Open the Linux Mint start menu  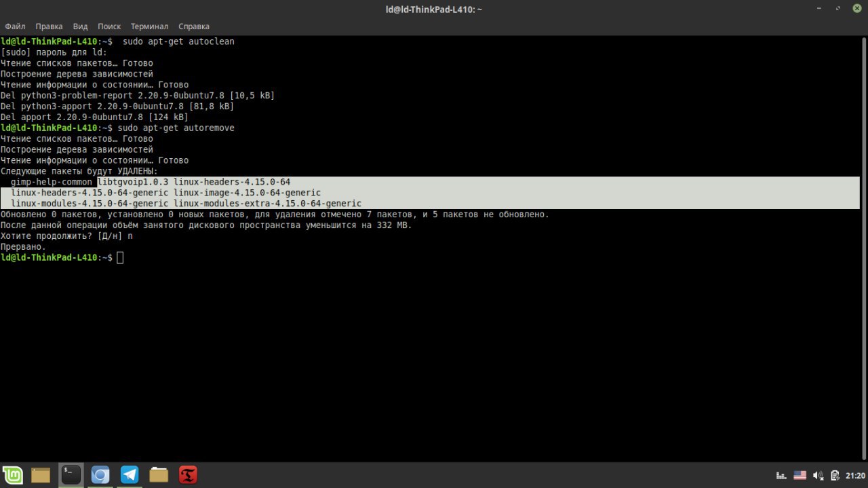(12, 475)
